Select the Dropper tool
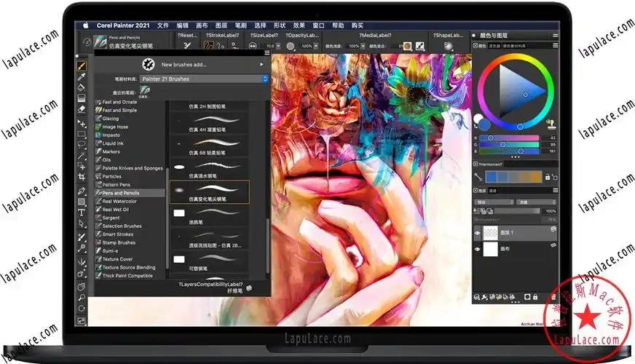 pos(82,77)
